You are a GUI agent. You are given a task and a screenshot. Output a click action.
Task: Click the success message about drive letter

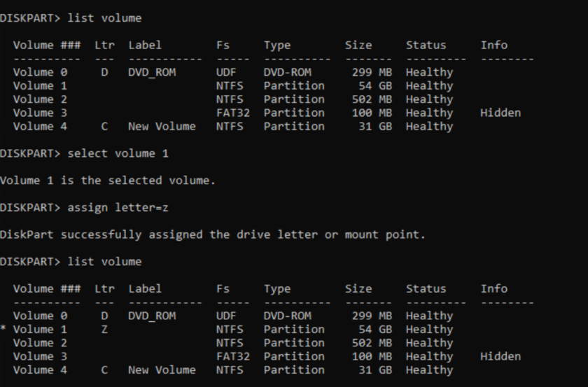click(x=213, y=234)
